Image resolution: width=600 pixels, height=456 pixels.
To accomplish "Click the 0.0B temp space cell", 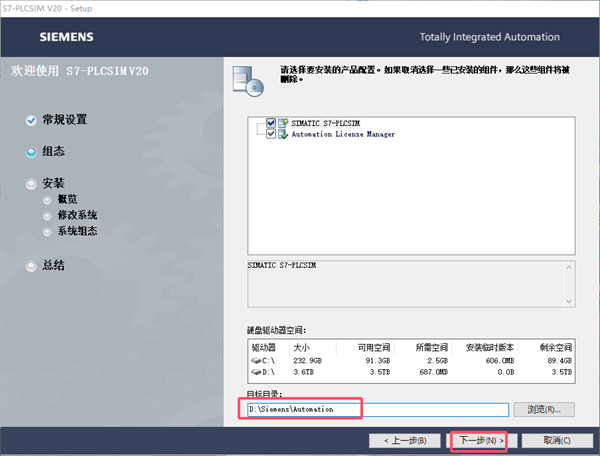I will (x=506, y=372).
